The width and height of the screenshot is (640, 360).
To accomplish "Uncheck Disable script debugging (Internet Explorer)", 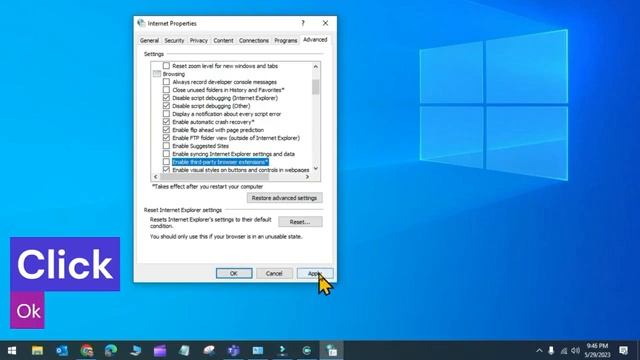I will click(x=166, y=98).
